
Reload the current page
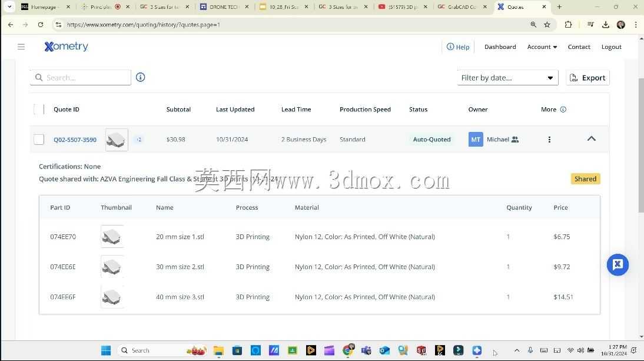(x=40, y=25)
